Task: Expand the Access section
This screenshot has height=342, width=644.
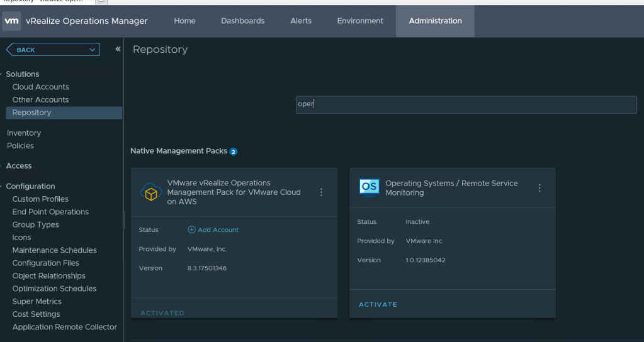Action: click(x=2, y=166)
